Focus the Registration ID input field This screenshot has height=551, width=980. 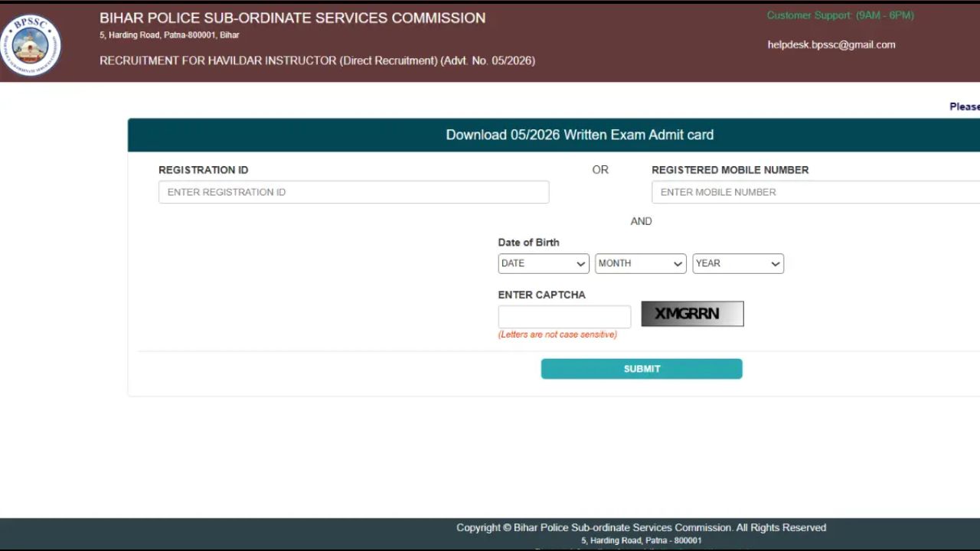354,192
